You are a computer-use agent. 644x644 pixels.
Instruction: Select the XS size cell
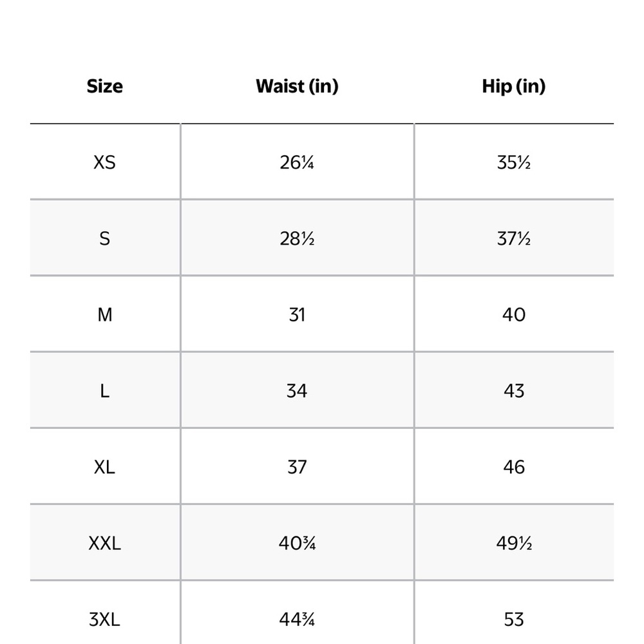(x=105, y=162)
